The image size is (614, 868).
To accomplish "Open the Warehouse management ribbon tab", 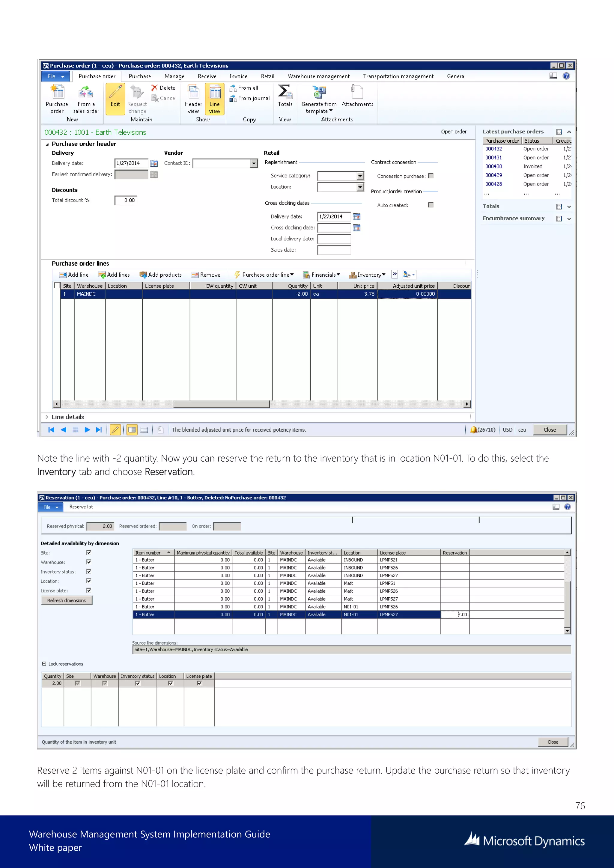I will [x=319, y=76].
